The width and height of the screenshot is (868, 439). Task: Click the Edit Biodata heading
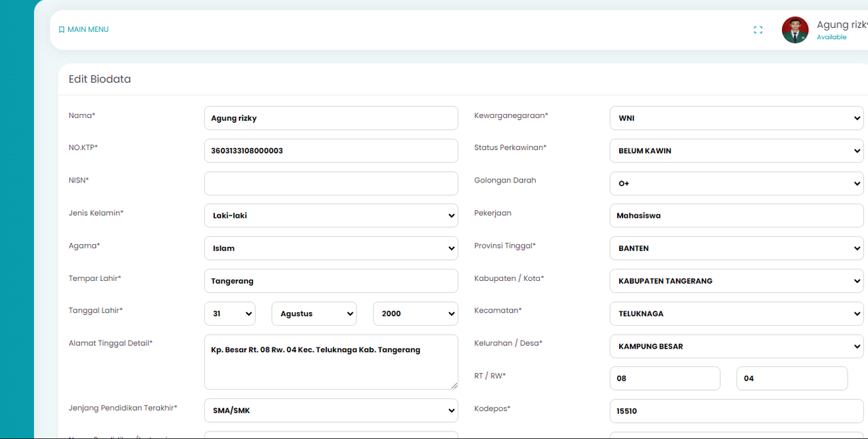[100, 79]
